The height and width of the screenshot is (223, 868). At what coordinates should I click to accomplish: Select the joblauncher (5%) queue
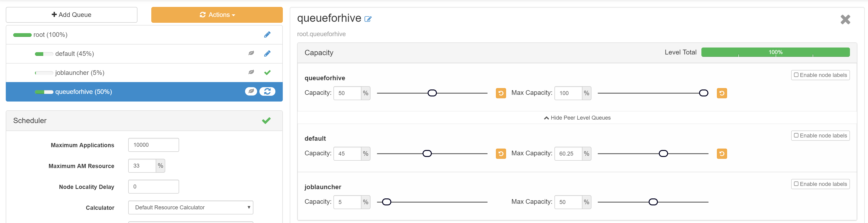[x=80, y=73]
